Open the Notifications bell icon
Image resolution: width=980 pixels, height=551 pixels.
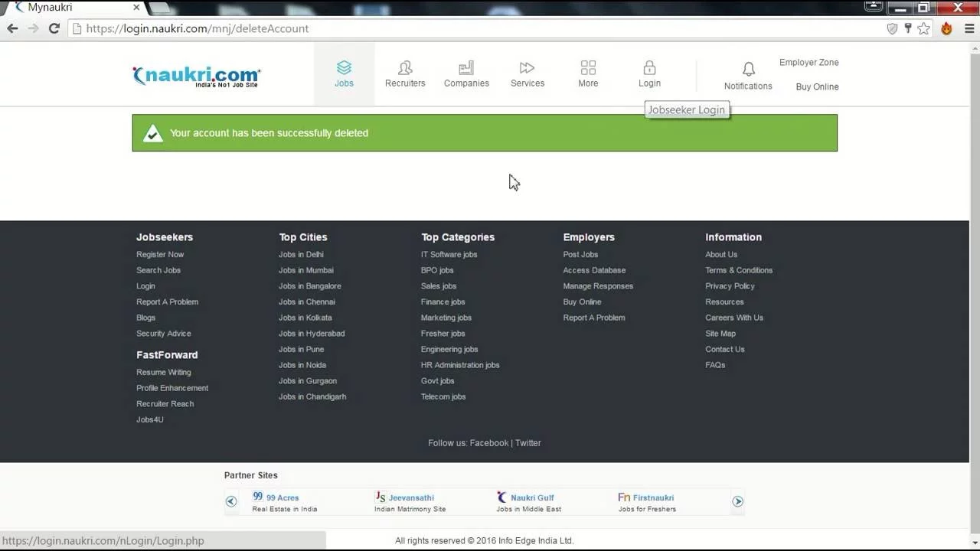click(x=748, y=70)
